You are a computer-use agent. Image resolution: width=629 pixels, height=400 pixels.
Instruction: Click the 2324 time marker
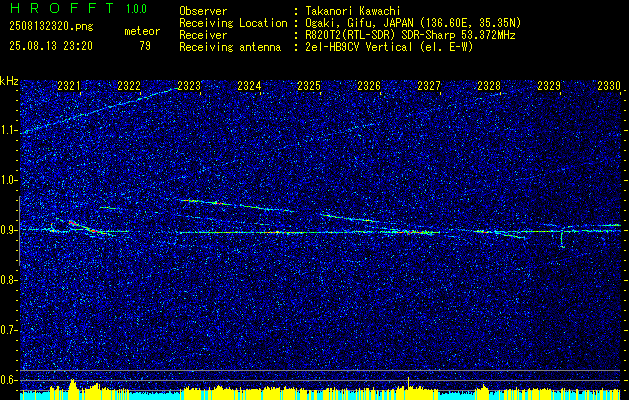pyautogui.click(x=249, y=85)
